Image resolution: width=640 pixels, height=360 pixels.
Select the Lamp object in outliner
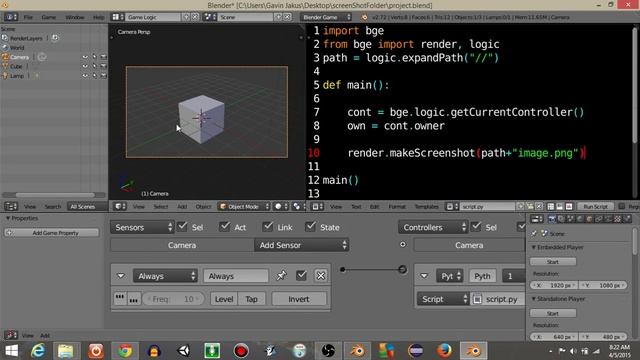17,76
